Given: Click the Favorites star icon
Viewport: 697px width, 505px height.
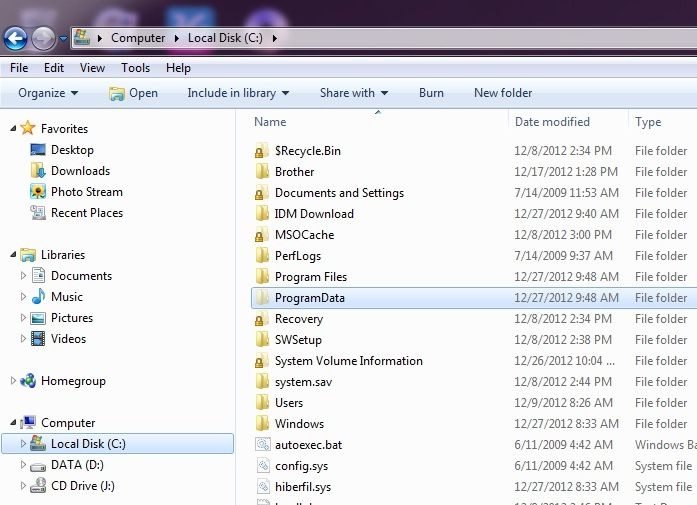Looking at the screenshot, I should pyautogui.click(x=28, y=128).
